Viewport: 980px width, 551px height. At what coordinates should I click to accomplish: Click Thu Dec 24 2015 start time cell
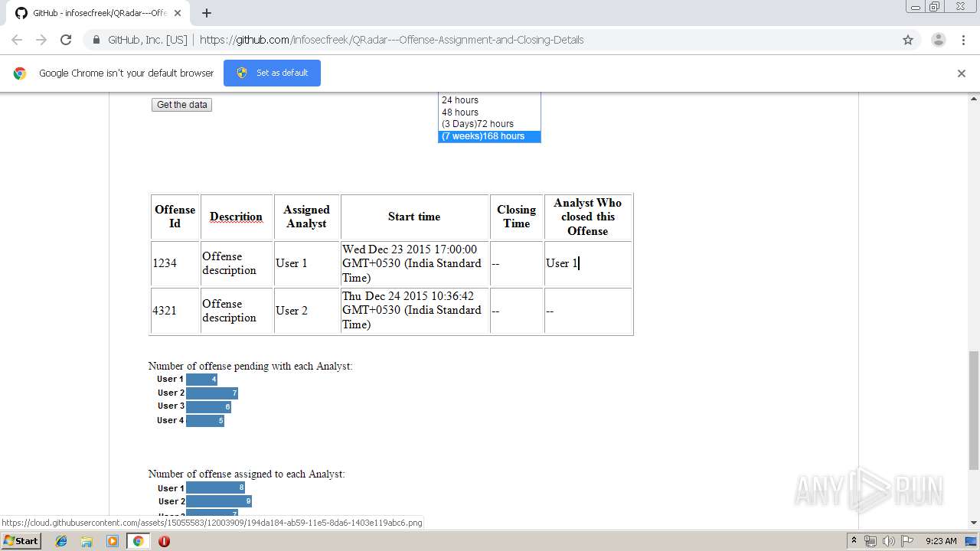(414, 311)
